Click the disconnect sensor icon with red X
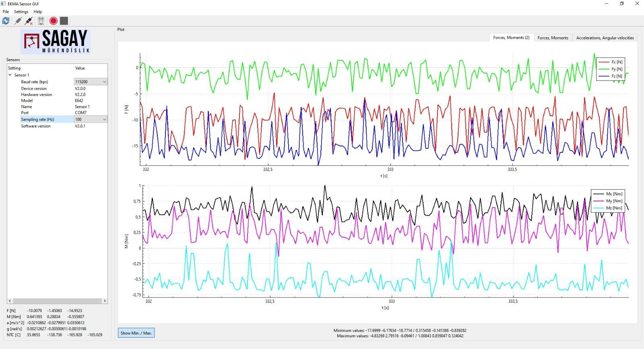 point(29,21)
